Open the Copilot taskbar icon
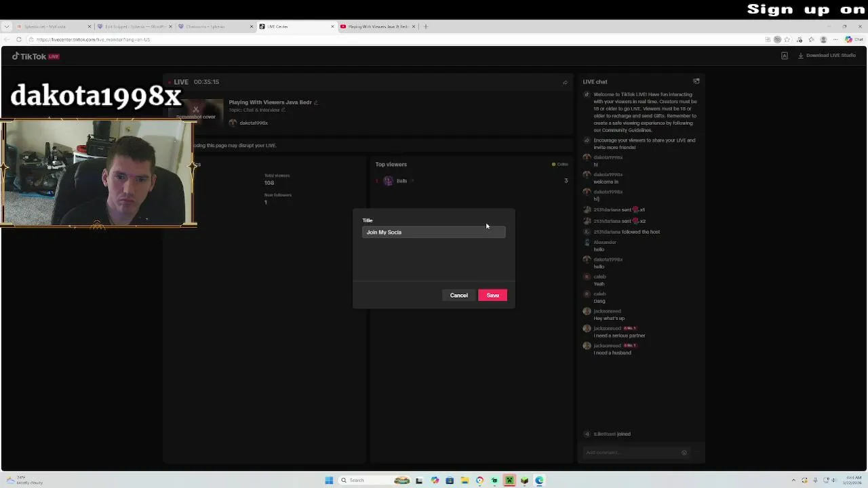Image resolution: width=868 pixels, height=488 pixels. point(435,480)
